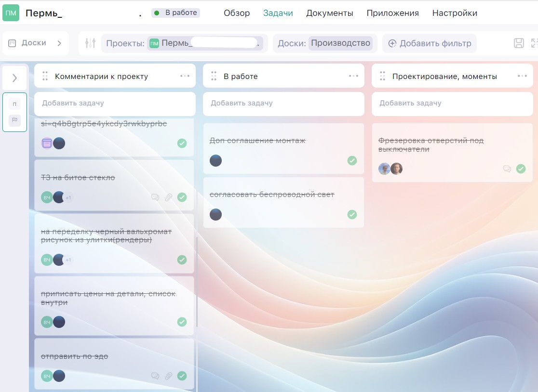Click attachment paperclip on 'отправить по эдо' card

point(169,376)
